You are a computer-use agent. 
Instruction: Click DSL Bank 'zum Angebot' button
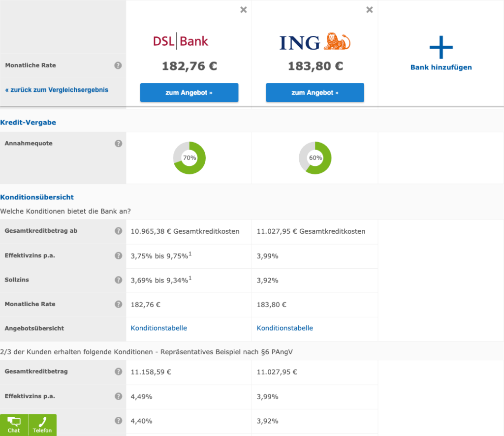189,93
